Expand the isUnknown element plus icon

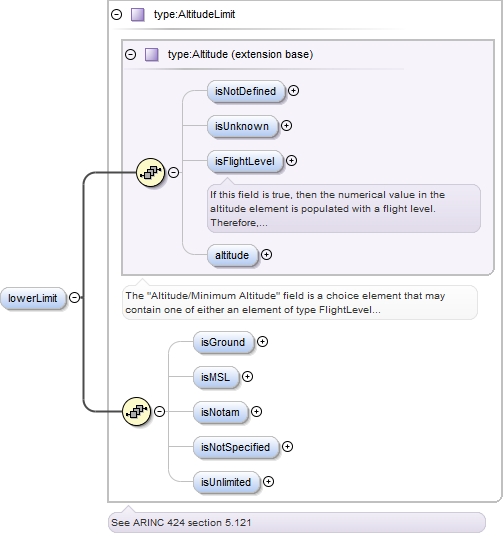[x=287, y=126]
